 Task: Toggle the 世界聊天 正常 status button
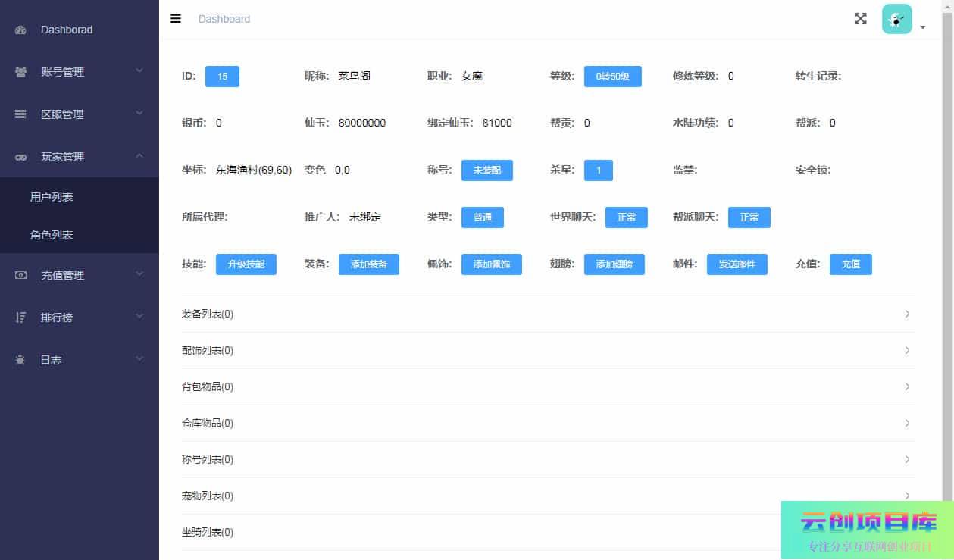626,217
